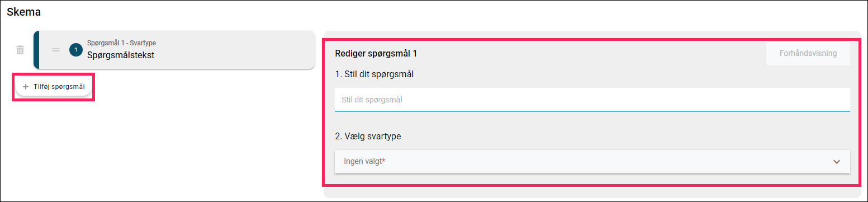Click the blue underline of question input
Image resolution: width=868 pixels, height=202 pixels.
pos(592,111)
